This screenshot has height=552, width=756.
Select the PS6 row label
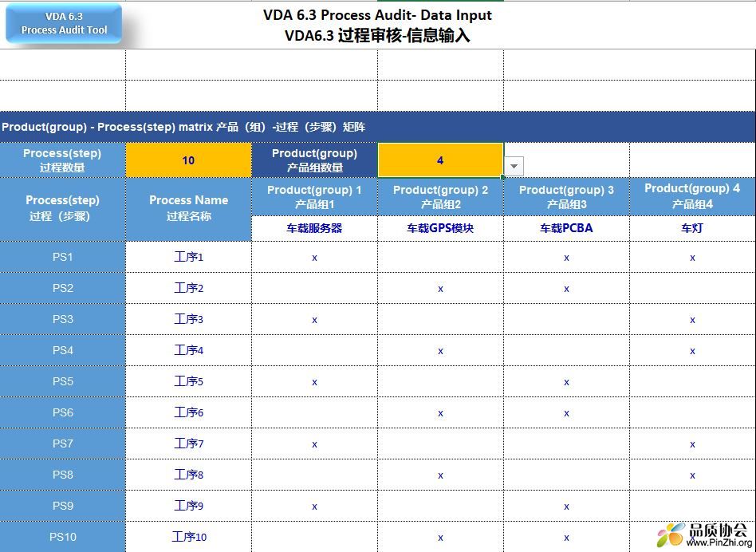coord(63,412)
